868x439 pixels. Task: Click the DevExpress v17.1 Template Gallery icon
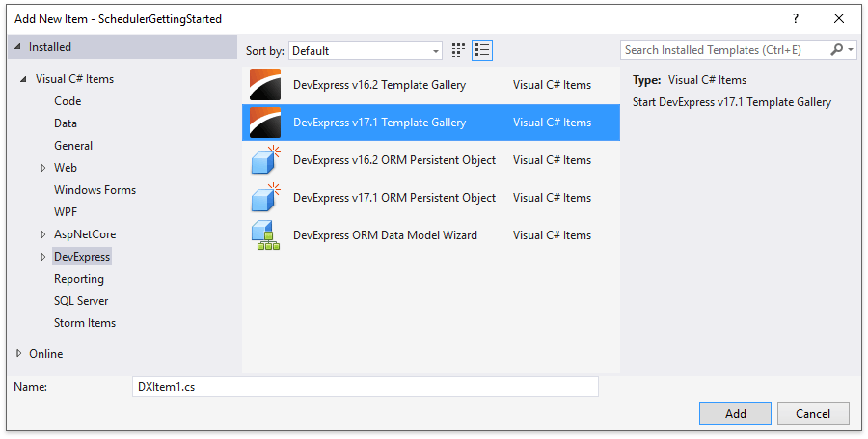265,123
